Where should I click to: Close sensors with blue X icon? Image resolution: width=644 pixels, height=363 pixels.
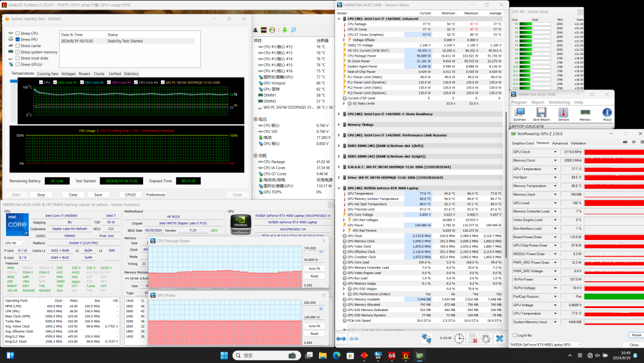pos(499,339)
